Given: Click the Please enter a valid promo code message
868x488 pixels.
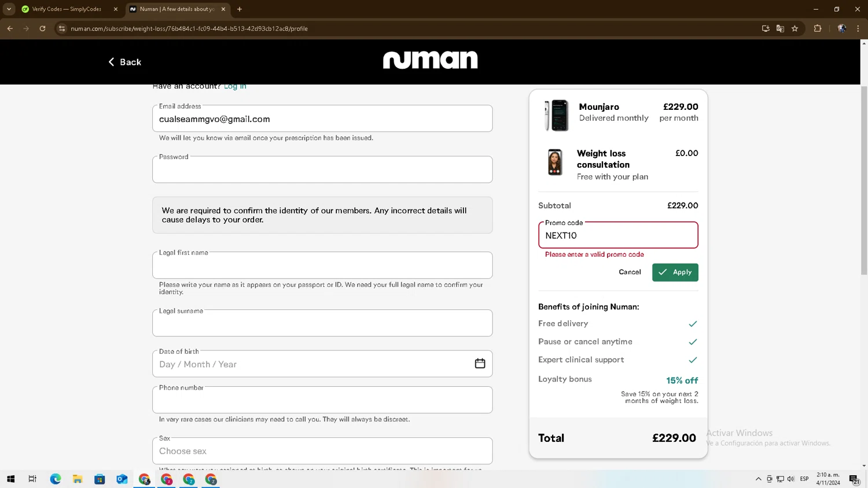Looking at the screenshot, I should [x=594, y=254].
